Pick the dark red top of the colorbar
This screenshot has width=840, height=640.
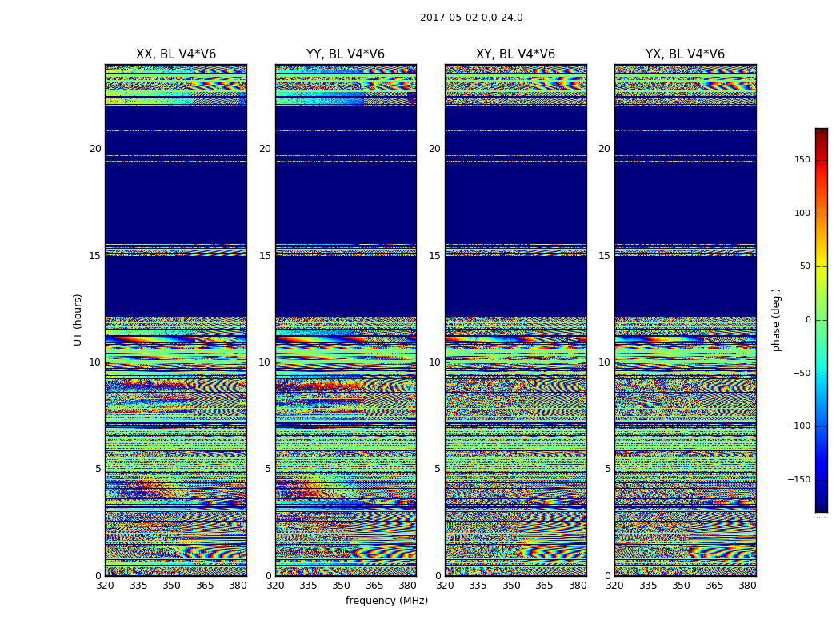[821, 132]
